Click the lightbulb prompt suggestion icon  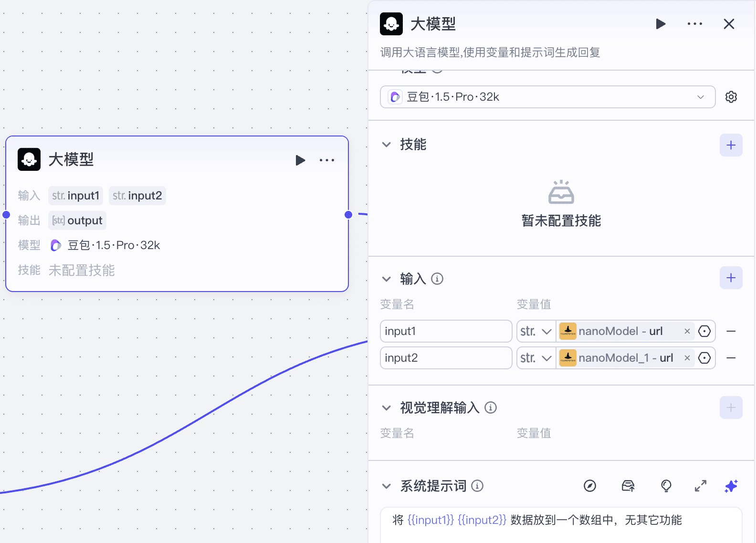click(x=666, y=486)
